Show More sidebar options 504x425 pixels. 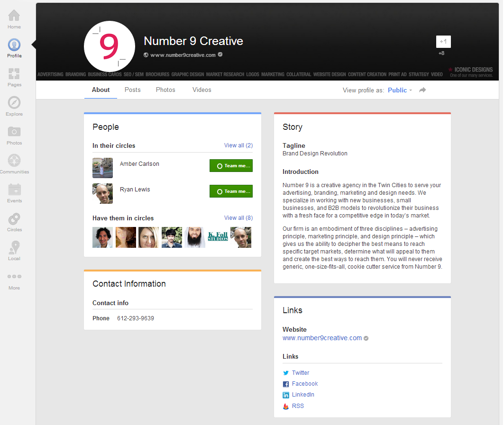tap(14, 281)
